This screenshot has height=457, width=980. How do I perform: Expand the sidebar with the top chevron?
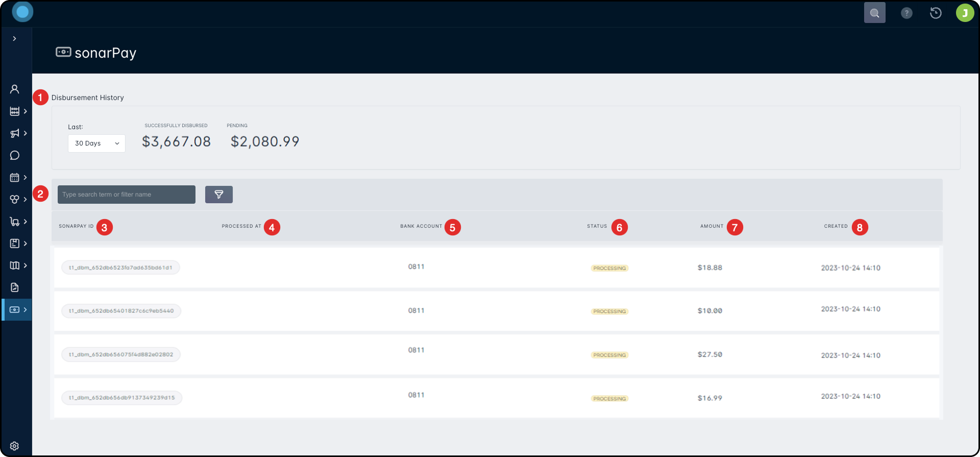pos(14,38)
